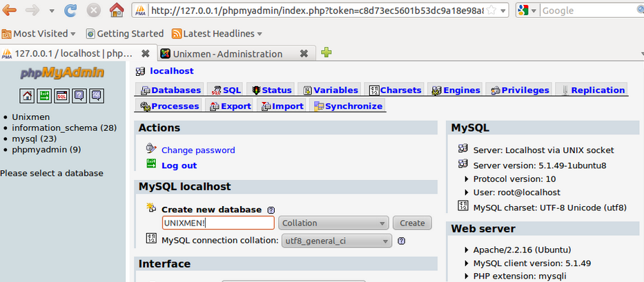
Task: Select the mysql (23) database
Action: 34,139
